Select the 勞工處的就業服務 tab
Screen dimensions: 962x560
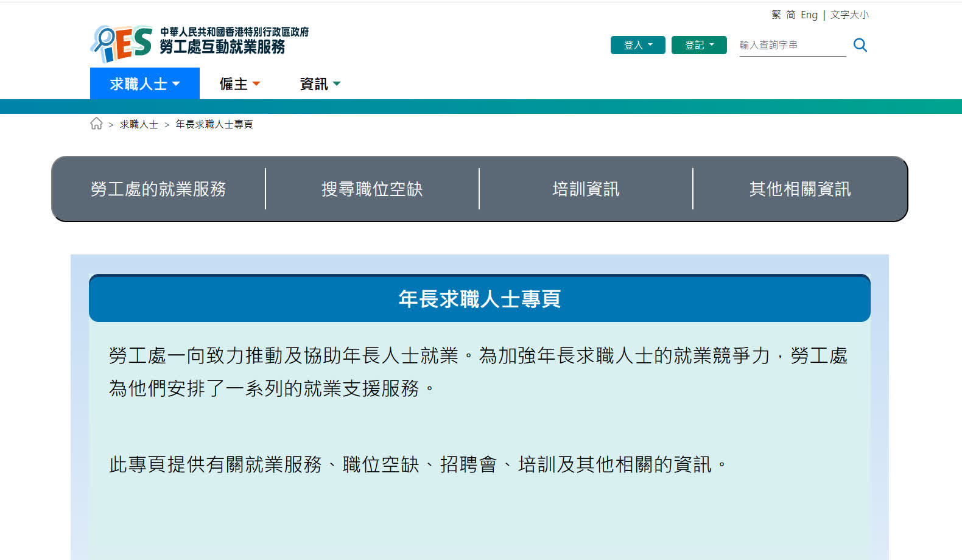pyautogui.click(x=158, y=189)
